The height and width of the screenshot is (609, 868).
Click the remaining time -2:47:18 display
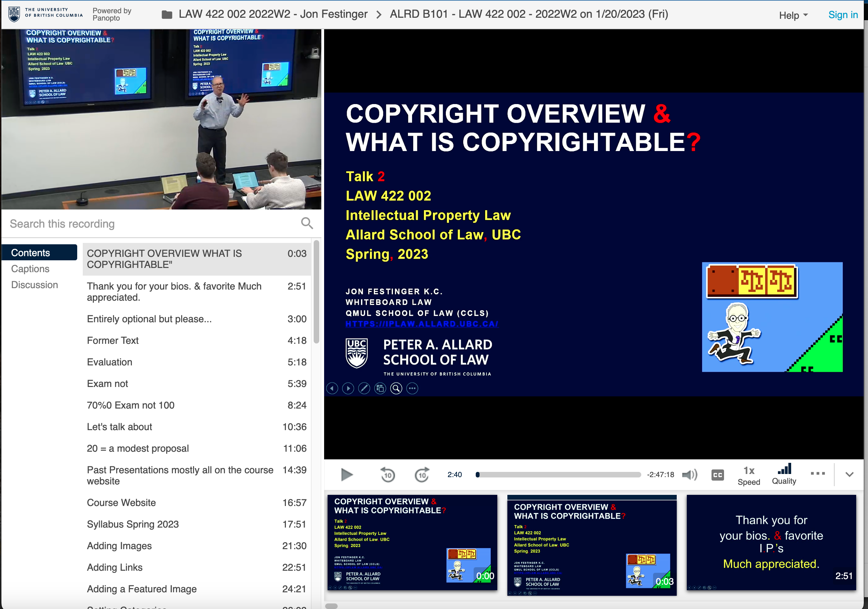[x=660, y=474]
